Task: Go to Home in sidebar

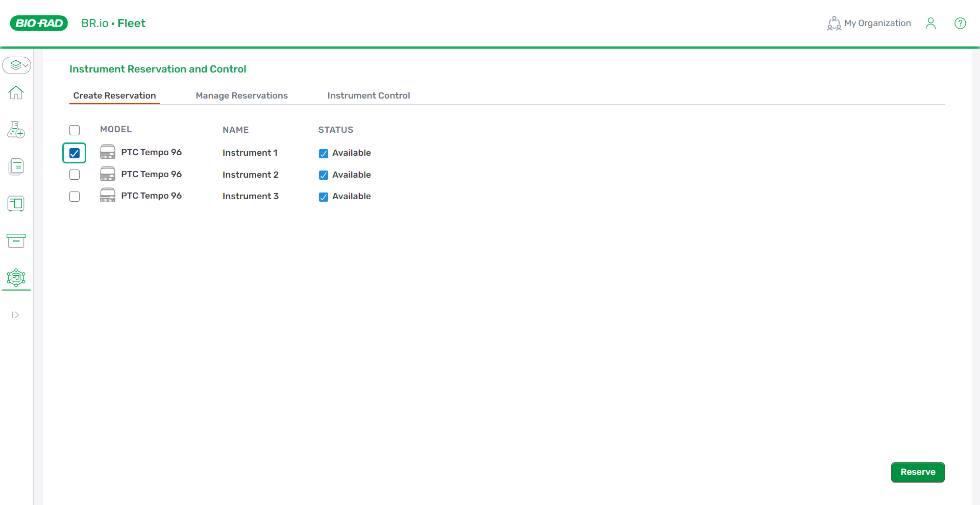Action: (16, 92)
